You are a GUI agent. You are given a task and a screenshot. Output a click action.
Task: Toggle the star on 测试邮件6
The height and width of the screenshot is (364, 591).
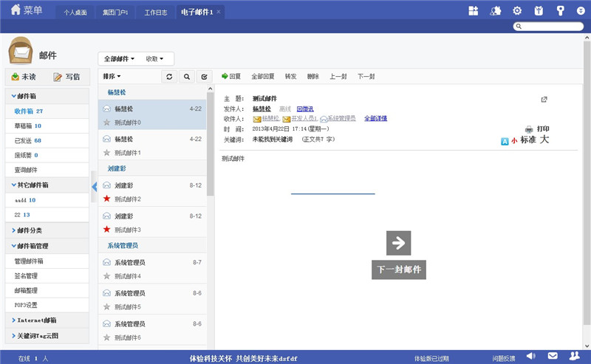pyautogui.click(x=106, y=337)
